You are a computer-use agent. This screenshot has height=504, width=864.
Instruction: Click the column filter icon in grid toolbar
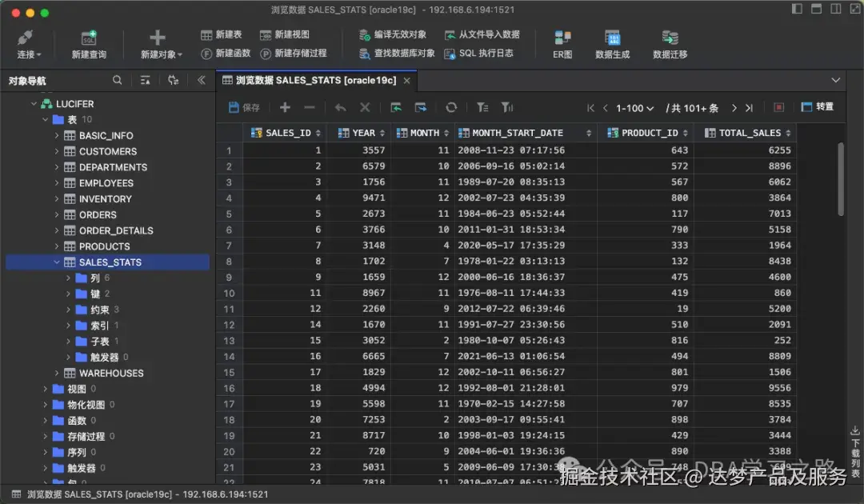(x=507, y=107)
